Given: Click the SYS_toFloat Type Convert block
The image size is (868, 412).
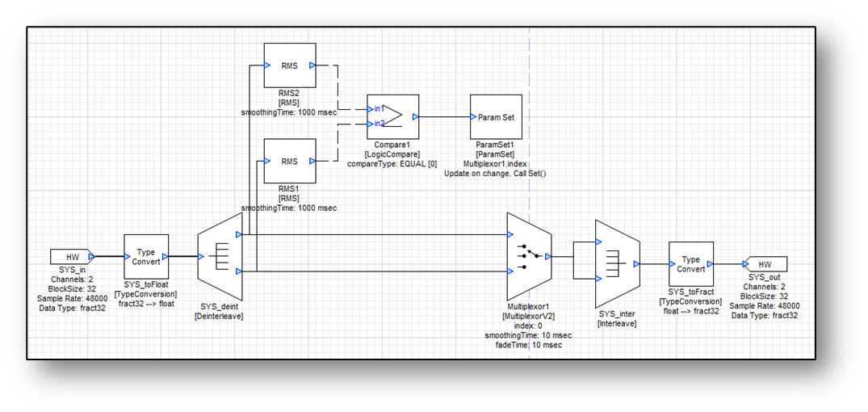Looking at the screenshot, I should (x=145, y=257).
